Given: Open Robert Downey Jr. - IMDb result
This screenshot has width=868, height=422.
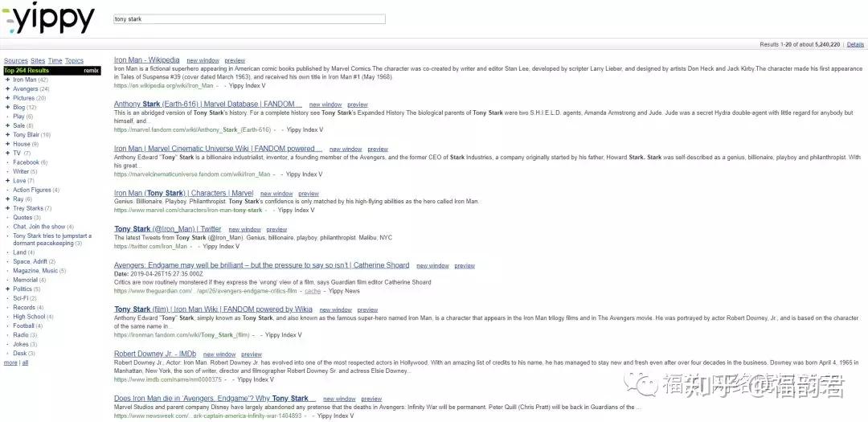Looking at the screenshot, I should tap(155, 354).
